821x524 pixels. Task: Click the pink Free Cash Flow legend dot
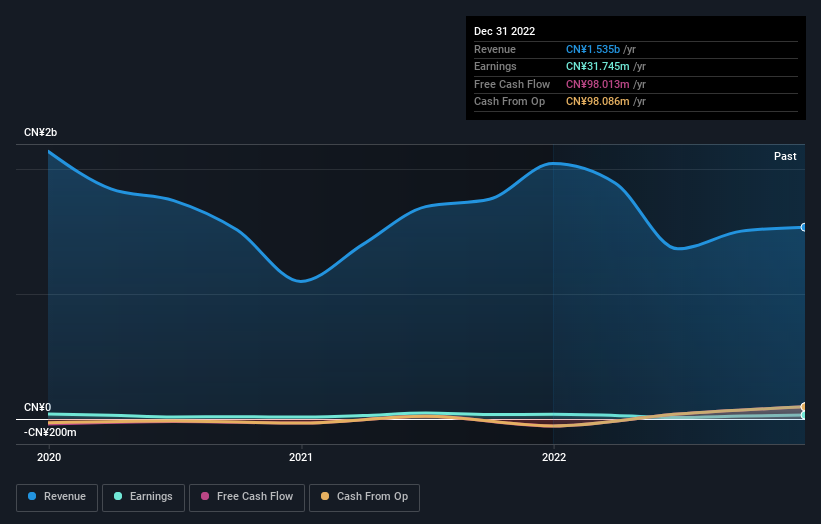point(205,496)
